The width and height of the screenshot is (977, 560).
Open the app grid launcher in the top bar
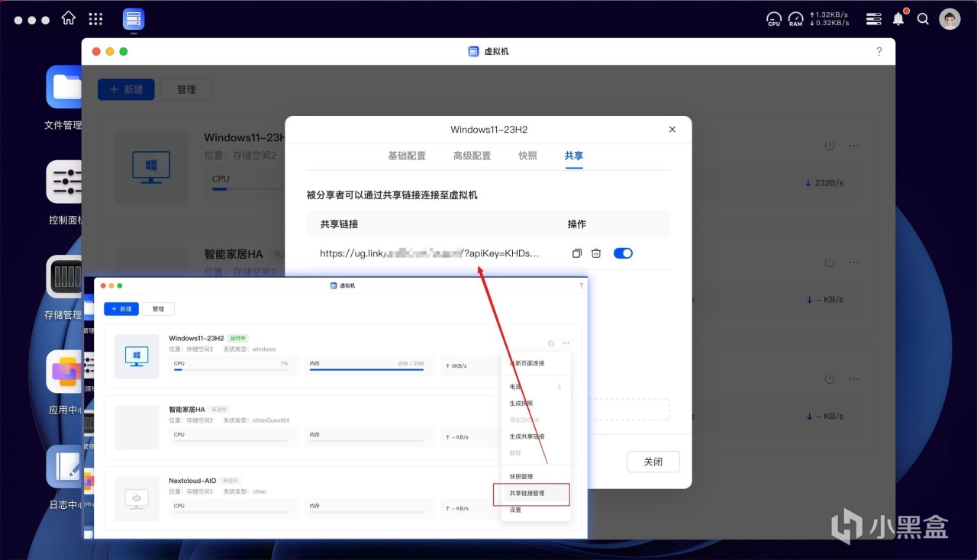95,19
